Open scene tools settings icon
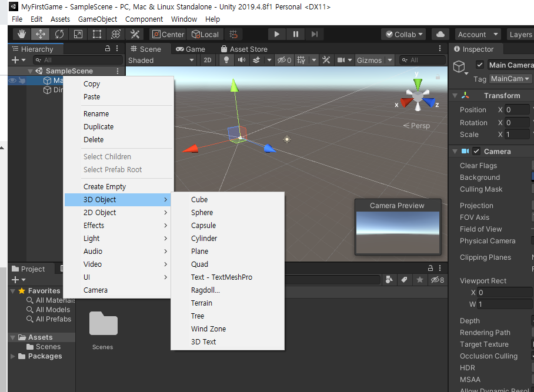Viewport: 534px width, 392px height. (326, 60)
